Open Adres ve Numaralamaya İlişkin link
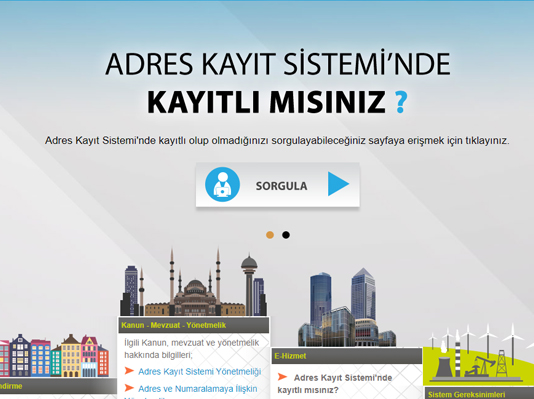 (198, 388)
